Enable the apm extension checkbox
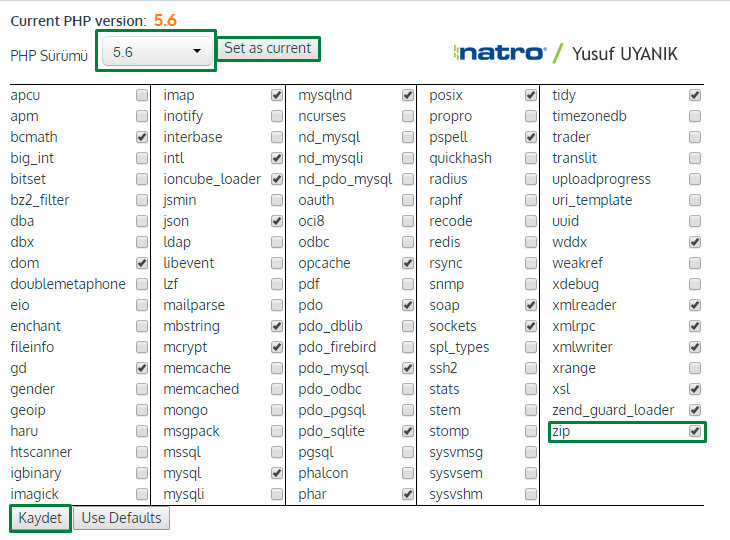 tap(142, 116)
